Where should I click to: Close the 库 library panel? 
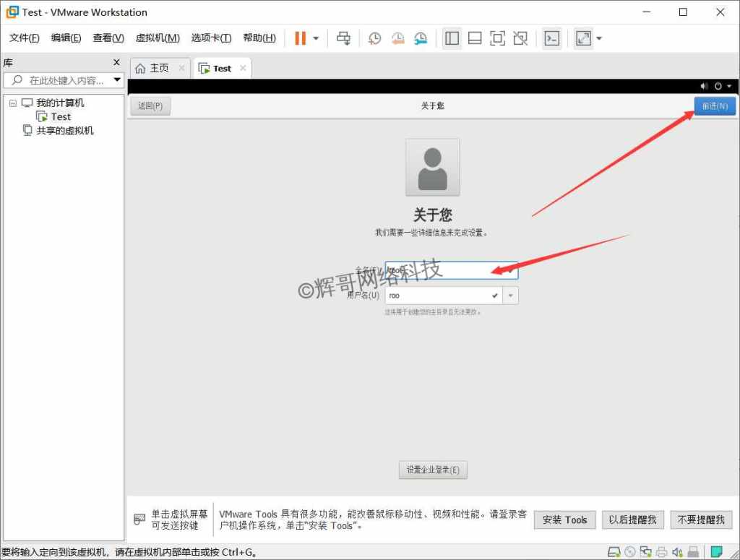(x=116, y=62)
